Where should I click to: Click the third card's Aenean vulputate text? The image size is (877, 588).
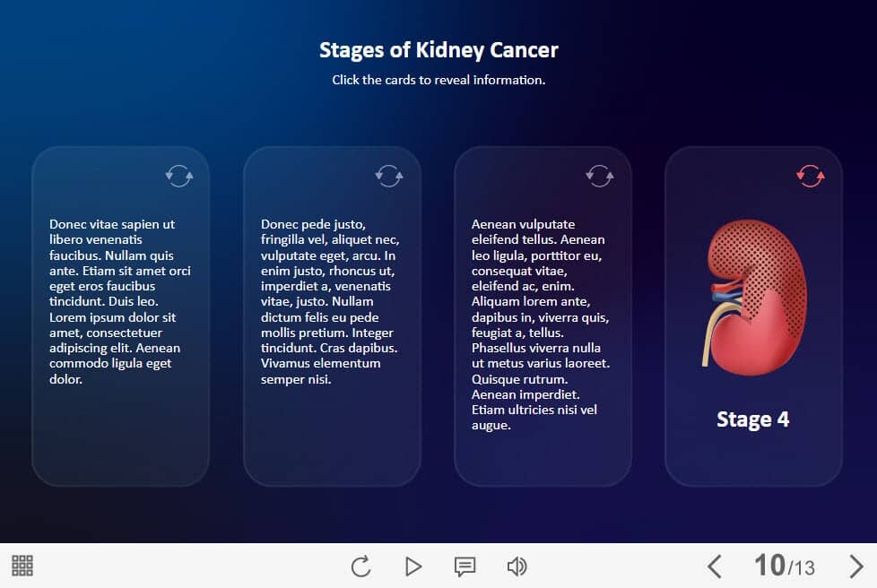(x=542, y=324)
